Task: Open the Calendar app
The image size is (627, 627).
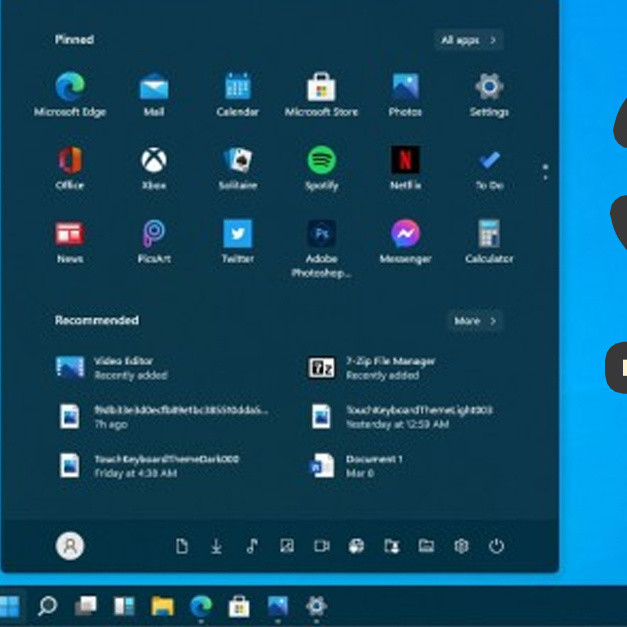Action: click(x=238, y=94)
